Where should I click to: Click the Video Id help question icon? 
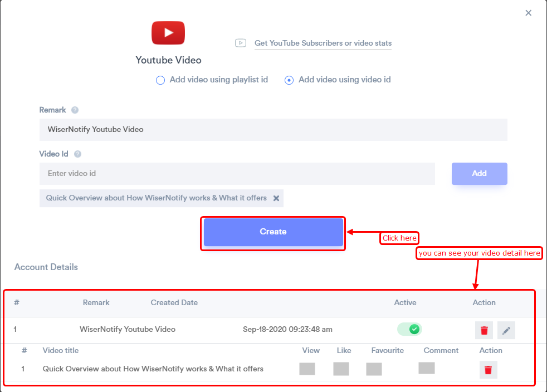tap(78, 154)
